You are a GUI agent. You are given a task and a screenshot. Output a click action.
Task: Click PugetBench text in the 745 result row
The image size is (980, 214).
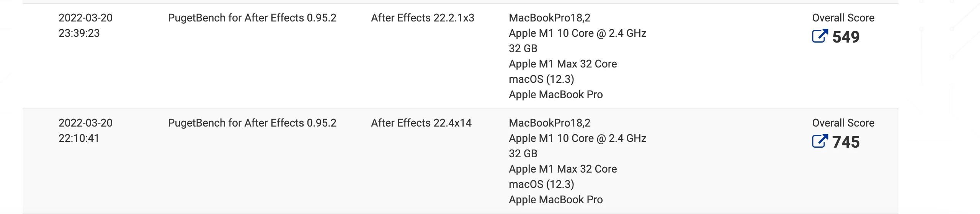point(252,123)
